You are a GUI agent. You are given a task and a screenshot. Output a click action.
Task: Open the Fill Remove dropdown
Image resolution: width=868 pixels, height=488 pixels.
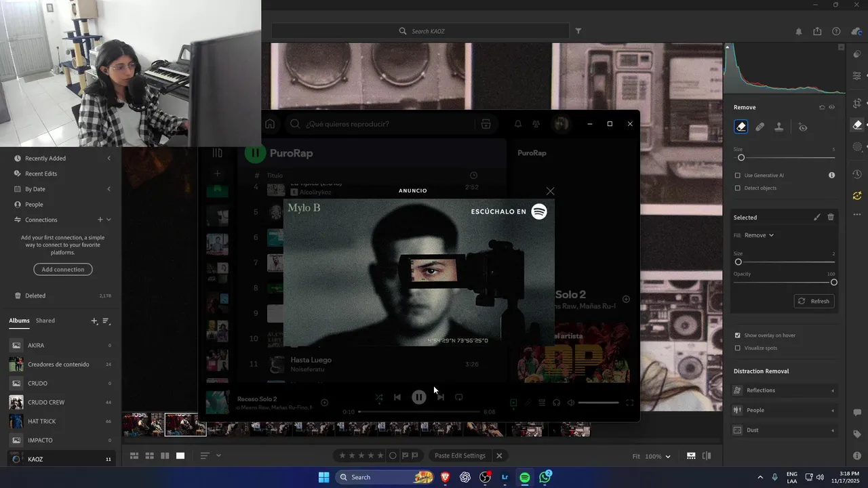(x=759, y=235)
